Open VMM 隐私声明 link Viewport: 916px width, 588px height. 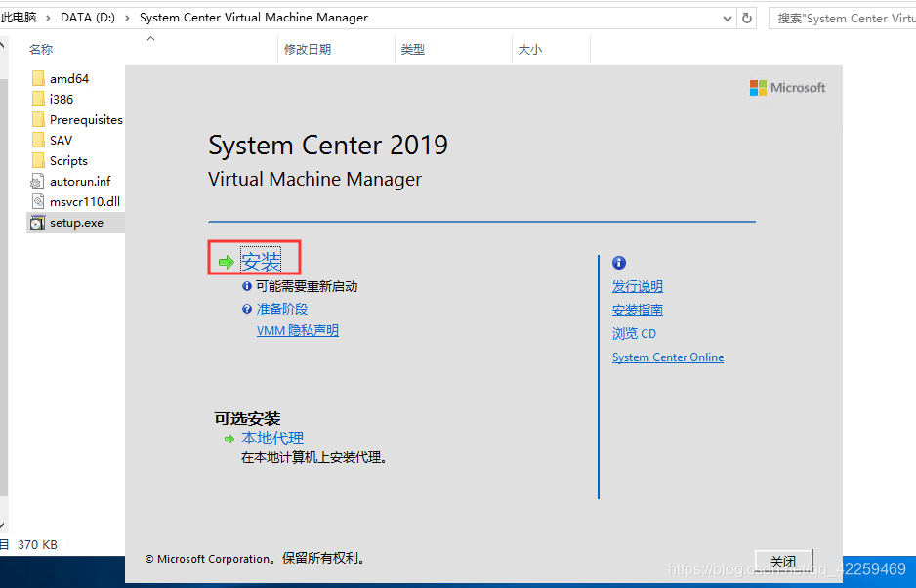(297, 331)
